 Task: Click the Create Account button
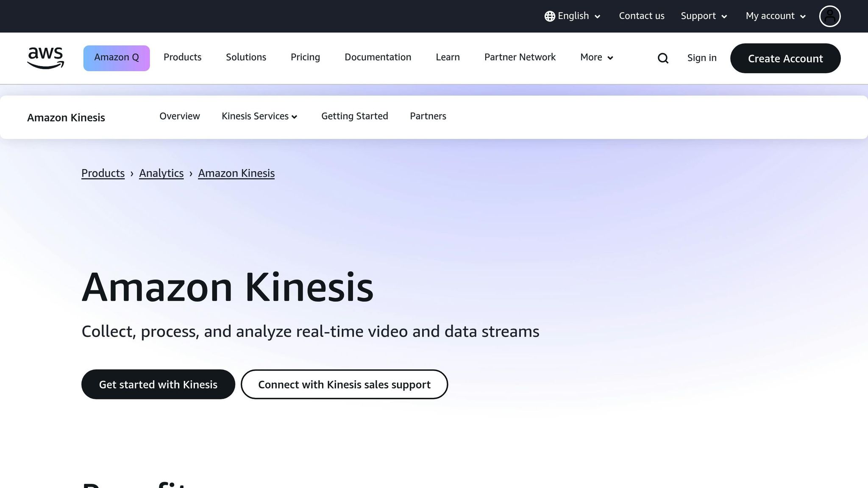[785, 58]
